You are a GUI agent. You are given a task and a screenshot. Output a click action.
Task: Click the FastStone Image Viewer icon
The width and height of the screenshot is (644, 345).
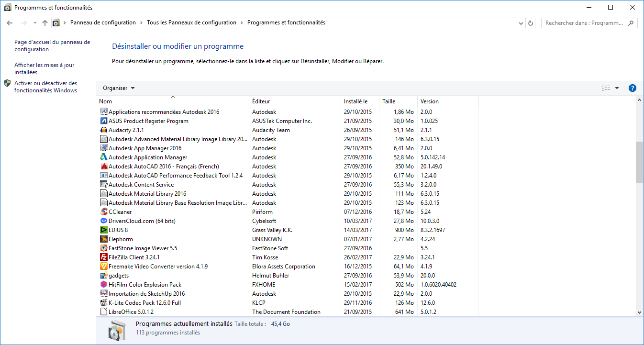point(104,248)
